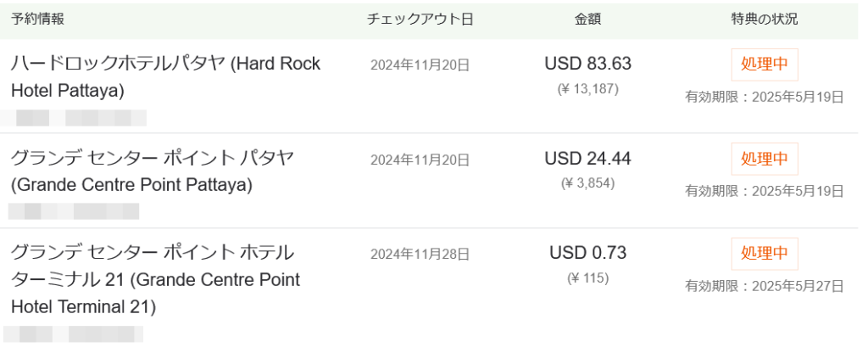868x353 pixels.
Task: Select Grande Centre Point Hotel Terminal 21 booking
Action: coord(155,278)
